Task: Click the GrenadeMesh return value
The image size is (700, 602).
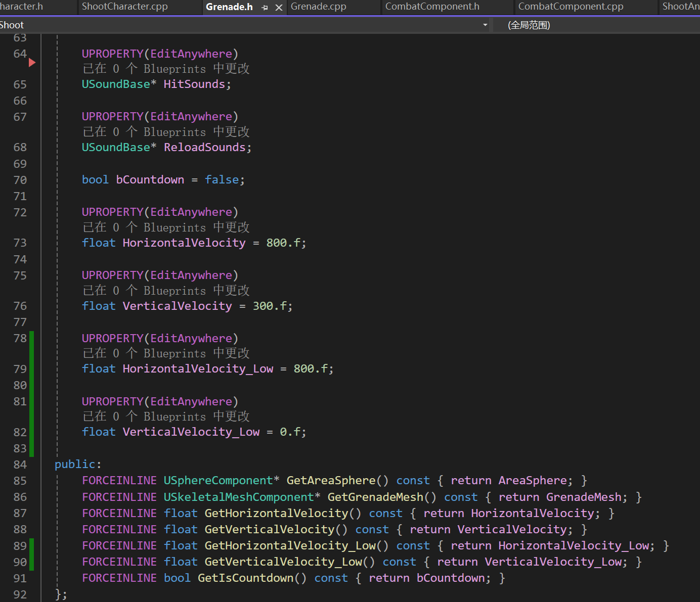Action: (584, 497)
